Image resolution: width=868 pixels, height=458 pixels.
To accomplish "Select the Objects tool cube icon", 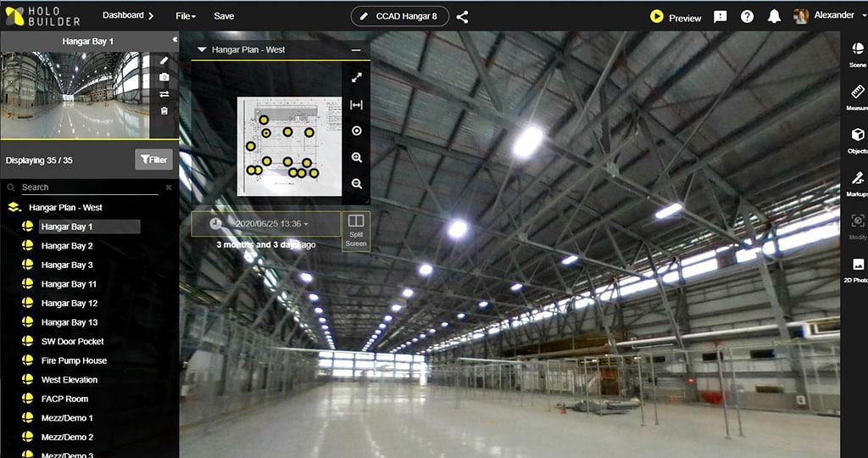I will coord(857,137).
